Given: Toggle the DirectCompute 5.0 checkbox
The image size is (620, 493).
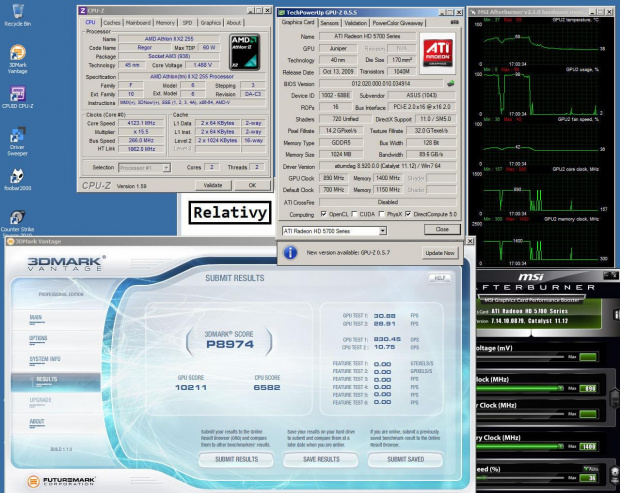Looking at the screenshot, I should pos(408,214).
